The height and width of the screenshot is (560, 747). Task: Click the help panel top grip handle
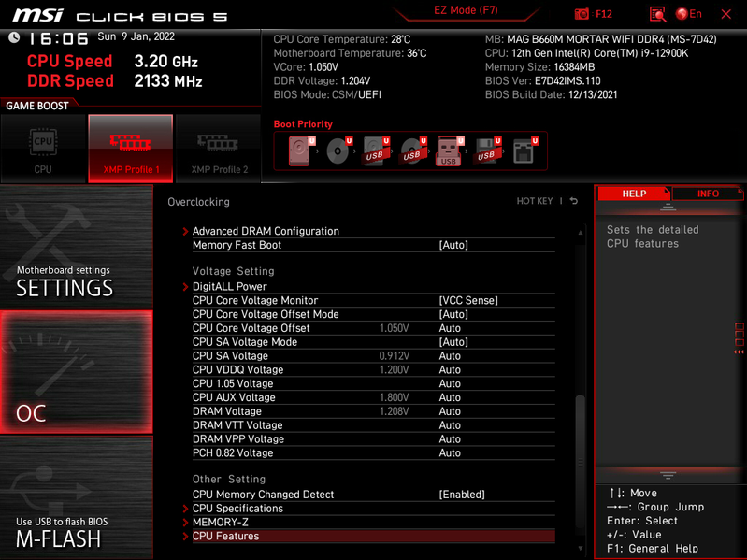[668, 207]
